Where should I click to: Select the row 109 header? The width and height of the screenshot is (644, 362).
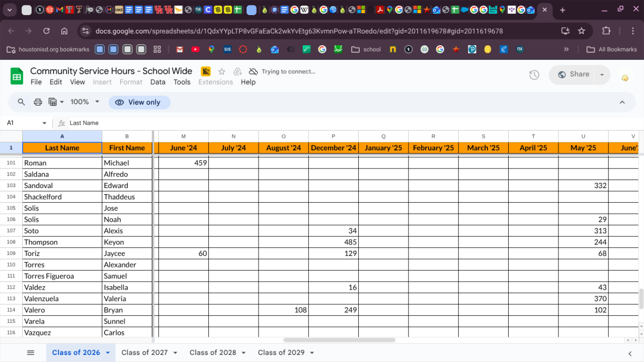pos(11,253)
